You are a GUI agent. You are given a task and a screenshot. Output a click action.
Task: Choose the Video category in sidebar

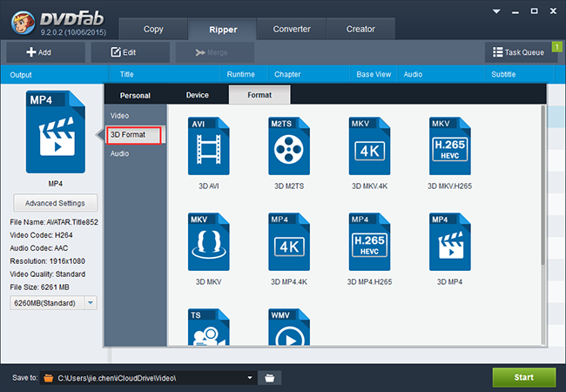[x=135, y=116]
